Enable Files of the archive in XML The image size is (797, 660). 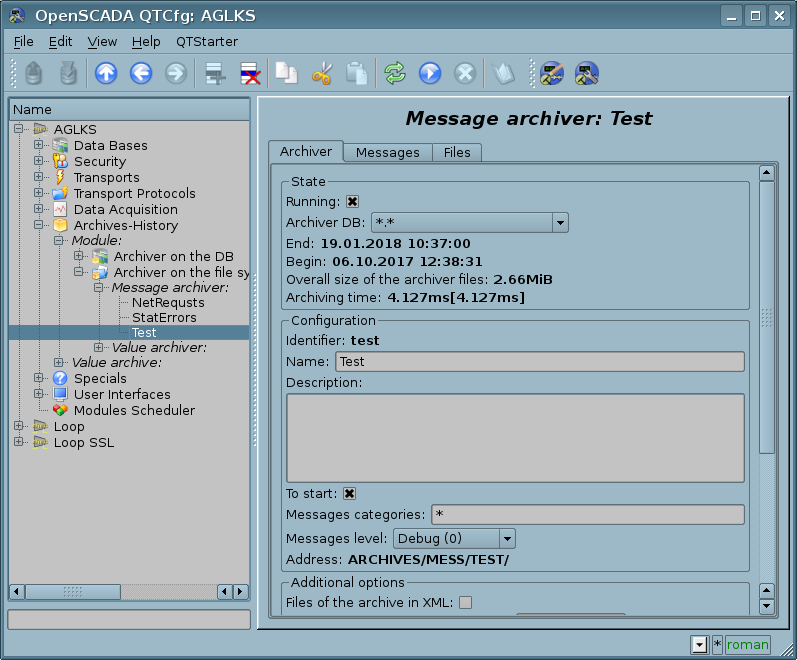[465, 602]
